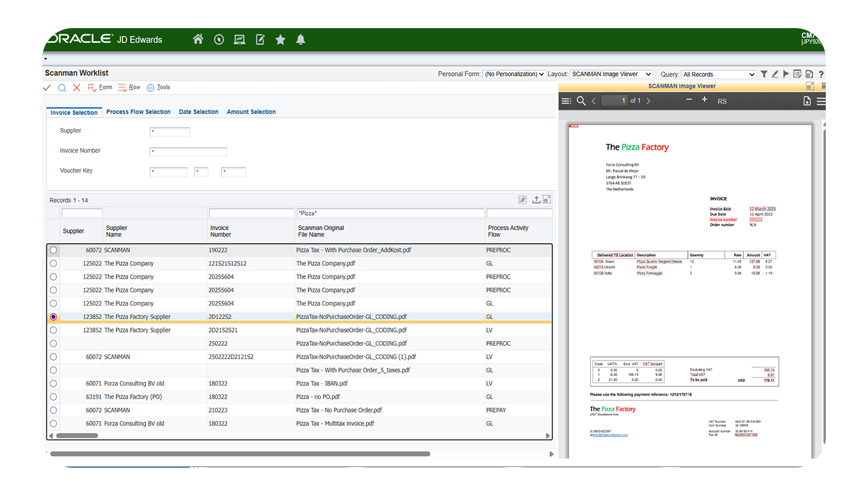Select the radio button on the Forza Consulting row
Viewport: 868px width, 489px height.
pos(53,383)
